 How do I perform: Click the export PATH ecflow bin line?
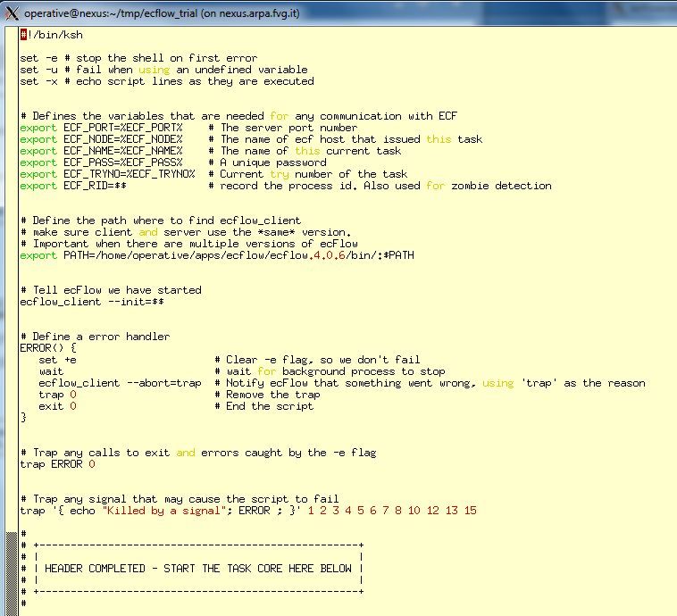pyautogui.click(x=216, y=255)
